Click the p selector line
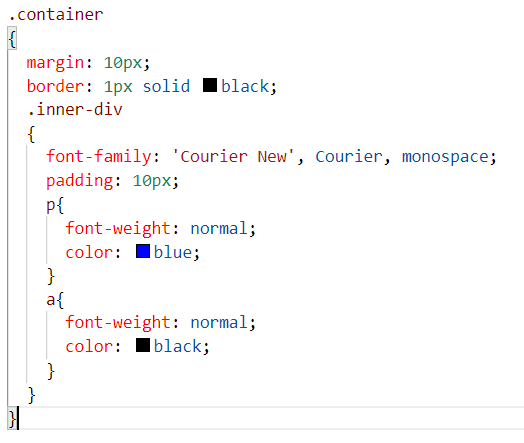This screenshot has height=443, width=524. point(55,205)
